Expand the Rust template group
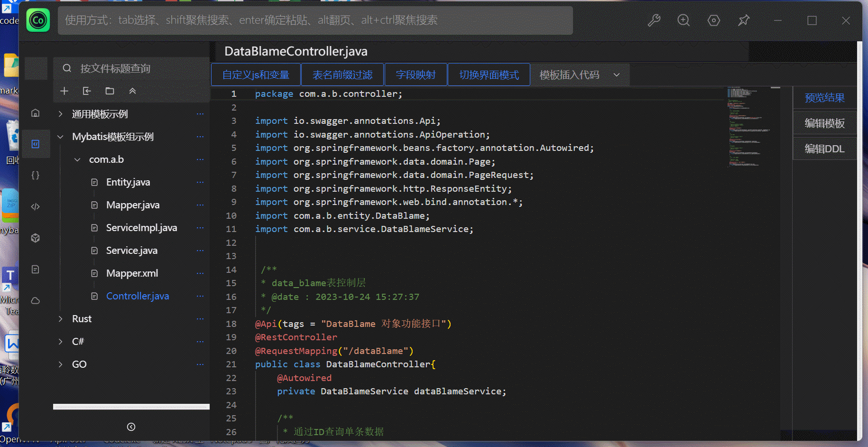Image resolution: width=868 pixels, height=447 pixels. tap(60, 319)
